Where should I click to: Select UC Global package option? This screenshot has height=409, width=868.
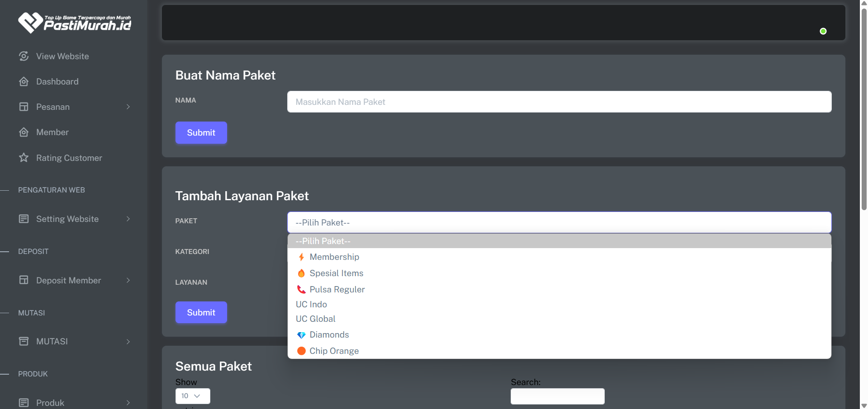(x=316, y=319)
